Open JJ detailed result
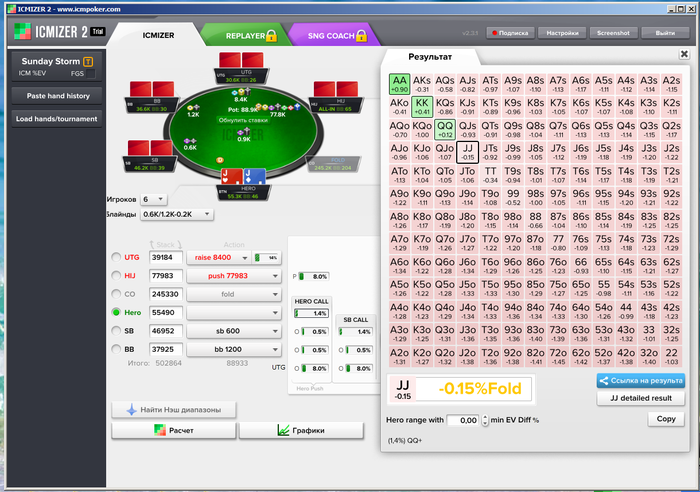This screenshot has width=700, height=492. [641, 398]
